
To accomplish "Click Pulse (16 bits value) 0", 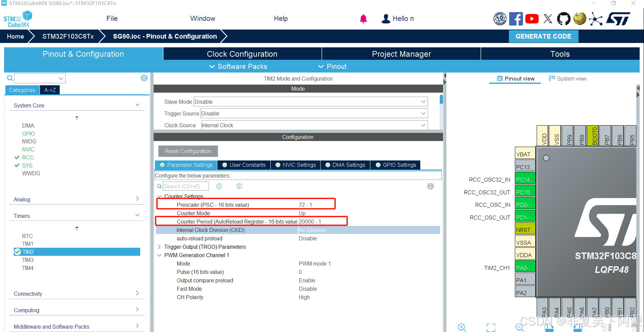I will point(300,272).
